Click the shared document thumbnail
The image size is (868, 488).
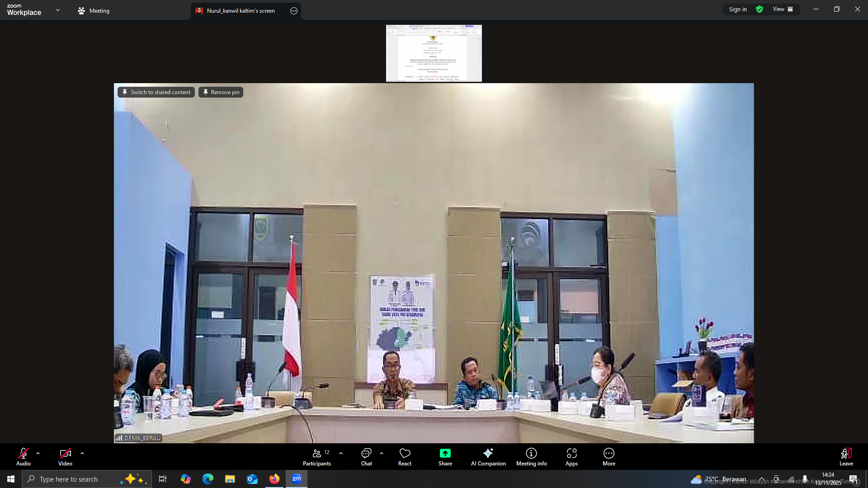(434, 53)
